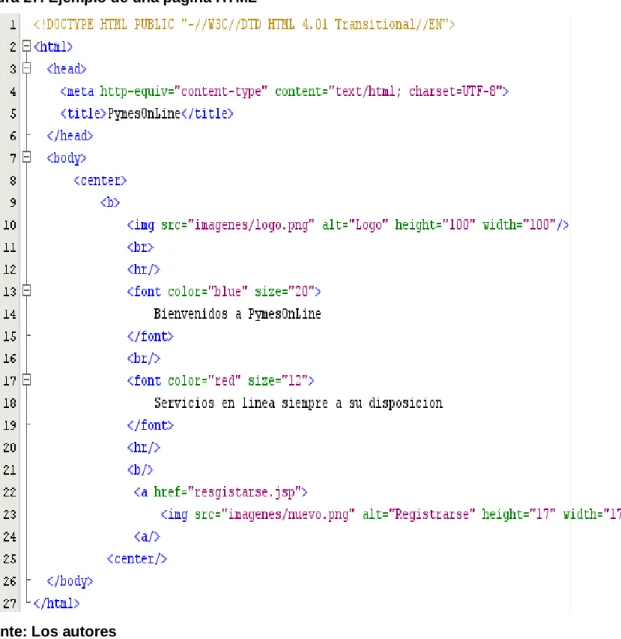The width and height of the screenshot is (621, 639).
Task: Click the <center/> tag on line 25
Action: point(137,559)
